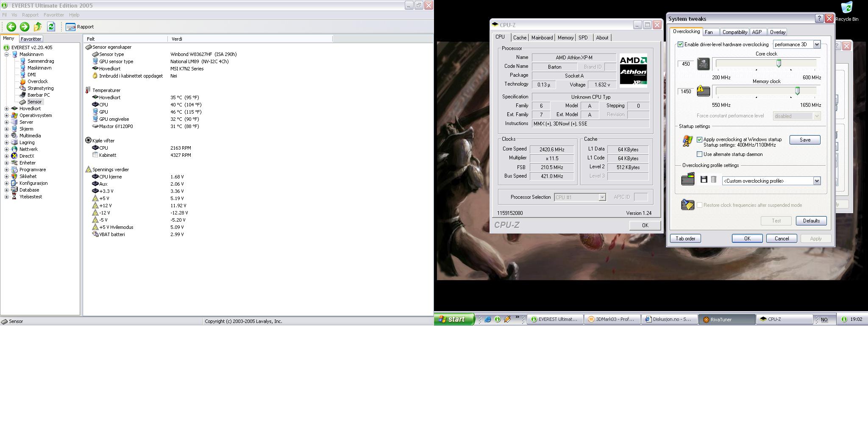The width and height of the screenshot is (868, 434).
Task: Click the Core clock slider thumb
Action: point(779,64)
